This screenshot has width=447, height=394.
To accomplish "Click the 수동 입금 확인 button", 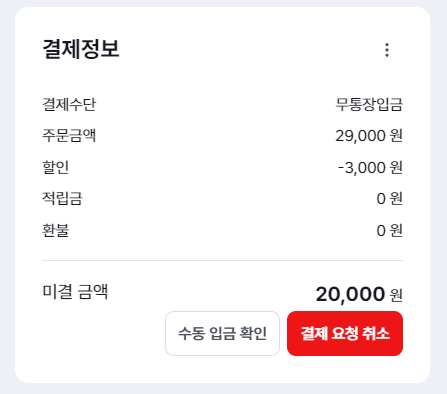I will pyautogui.click(x=222, y=333).
